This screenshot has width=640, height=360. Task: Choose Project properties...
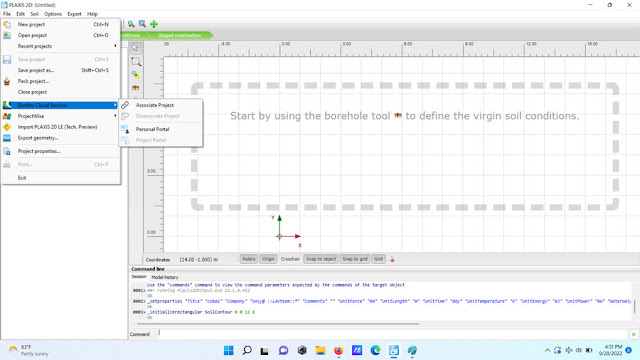pos(61,151)
